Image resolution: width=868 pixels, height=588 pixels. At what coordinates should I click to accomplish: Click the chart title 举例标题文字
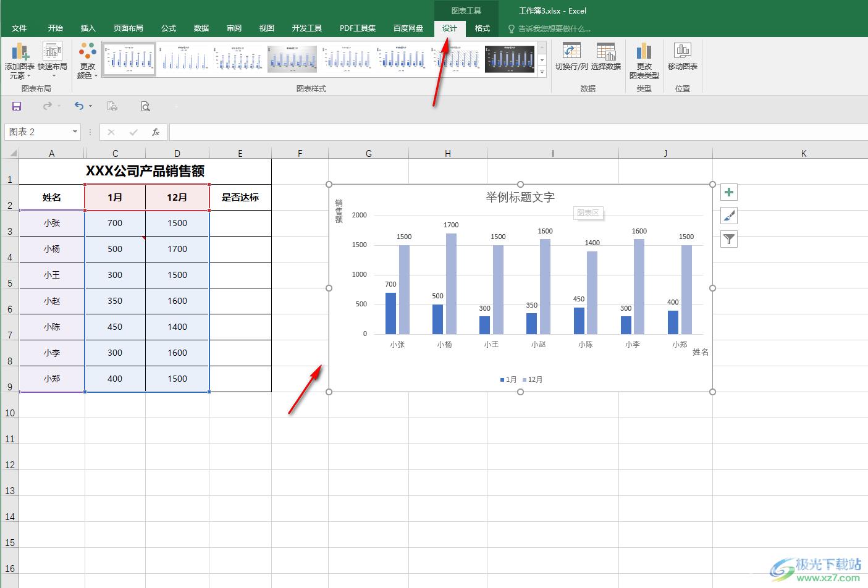pos(520,197)
